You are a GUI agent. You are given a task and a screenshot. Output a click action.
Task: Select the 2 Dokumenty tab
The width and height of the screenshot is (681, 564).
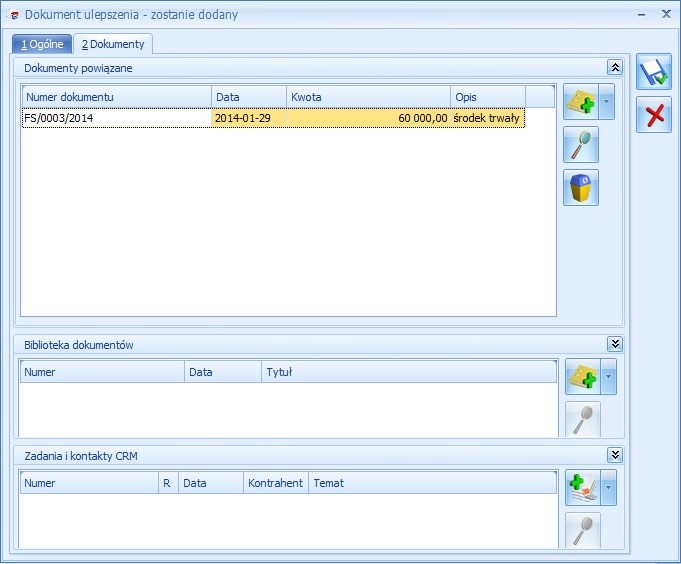coord(113,44)
